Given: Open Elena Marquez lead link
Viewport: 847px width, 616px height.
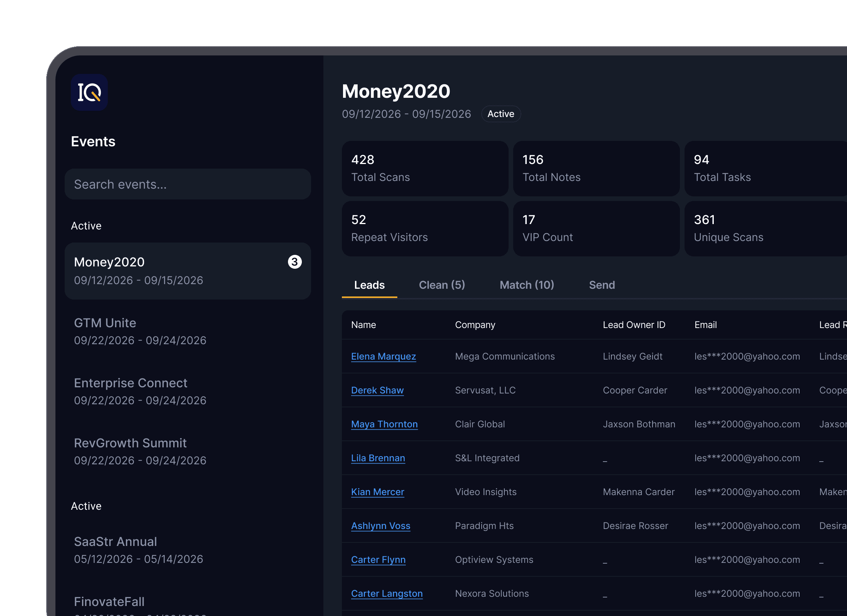Looking at the screenshot, I should pos(383,357).
